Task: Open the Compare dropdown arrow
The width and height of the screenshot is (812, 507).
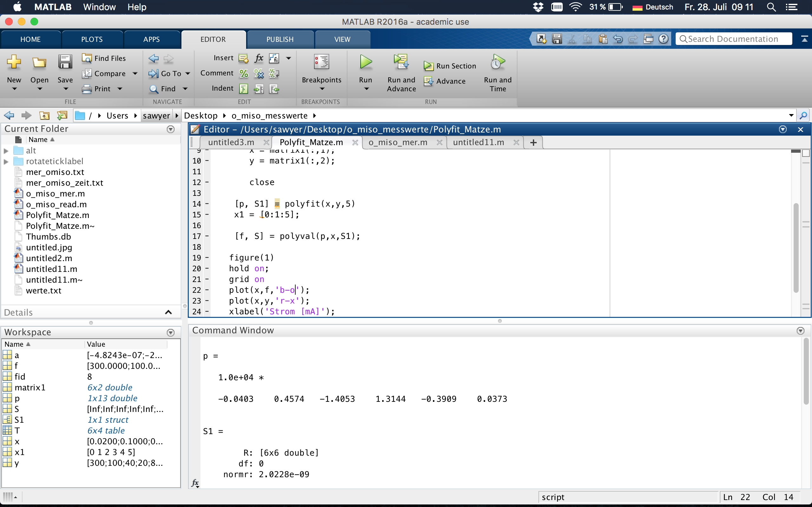Action: point(135,74)
